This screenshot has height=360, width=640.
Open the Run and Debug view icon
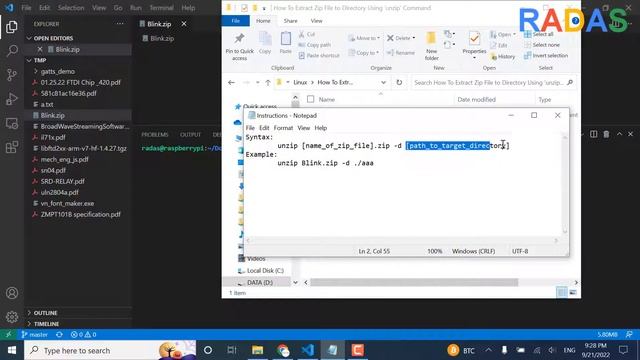(12, 99)
